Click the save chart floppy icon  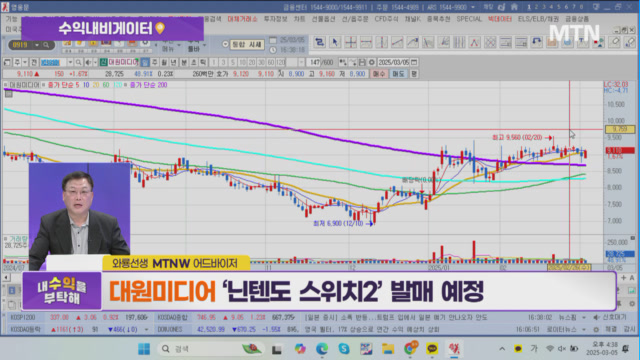(x=362, y=62)
